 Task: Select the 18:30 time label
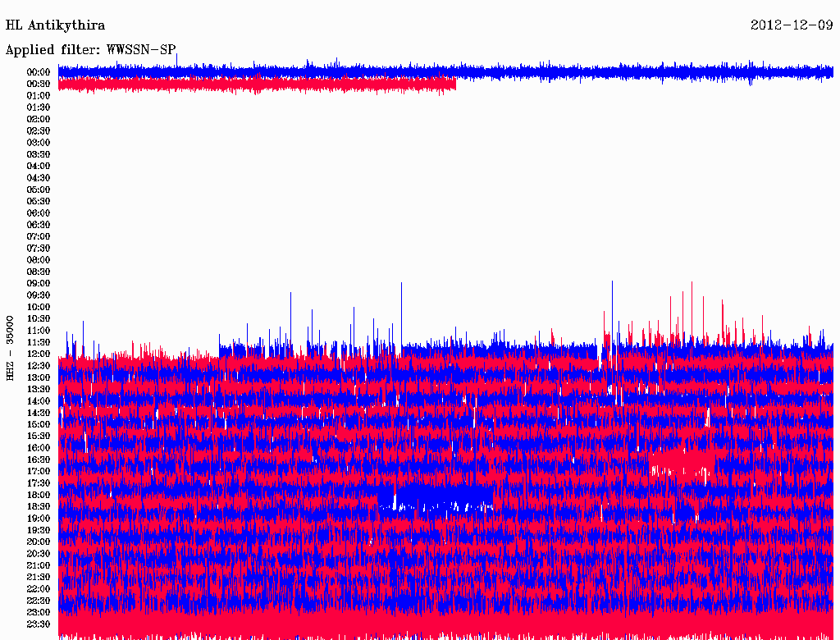point(39,506)
